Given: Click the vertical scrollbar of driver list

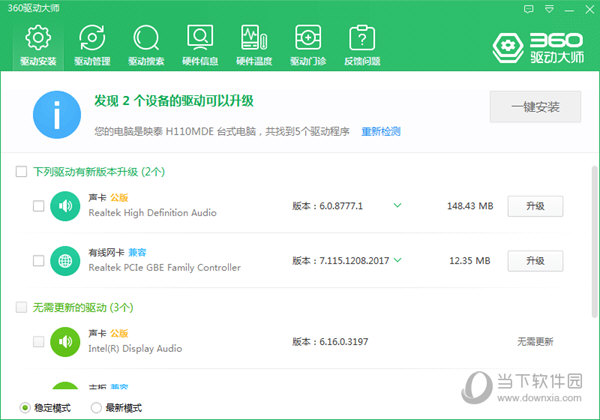Looking at the screenshot, I should pos(594,242).
